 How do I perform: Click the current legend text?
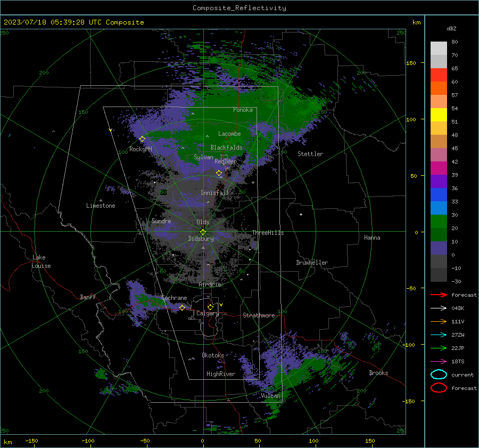click(463, 374)
